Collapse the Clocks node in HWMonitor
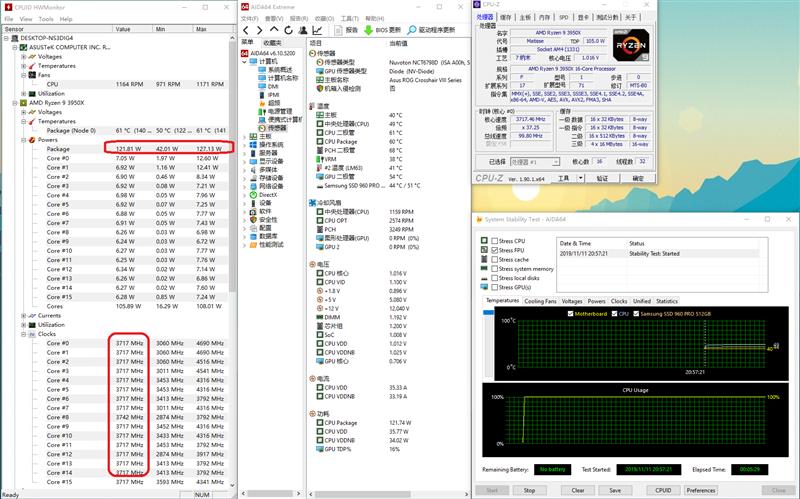Viewport: 800px width, 499px height. click(x=23, y=334)
